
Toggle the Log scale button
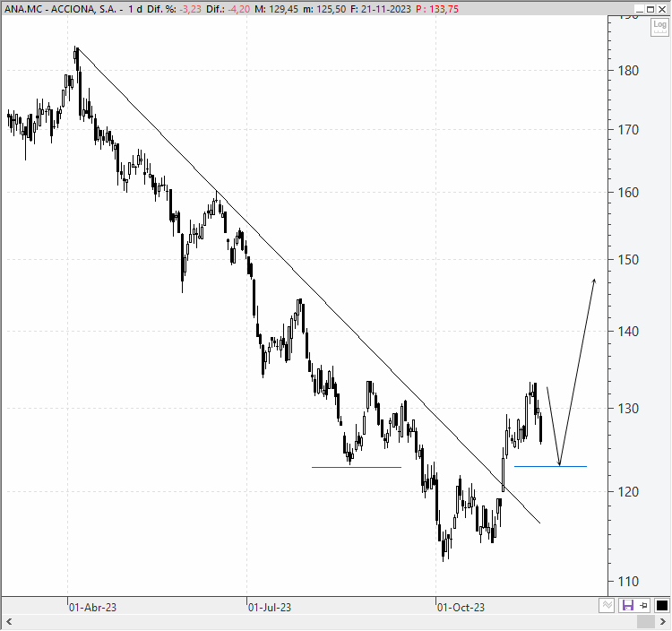point(659,27)
